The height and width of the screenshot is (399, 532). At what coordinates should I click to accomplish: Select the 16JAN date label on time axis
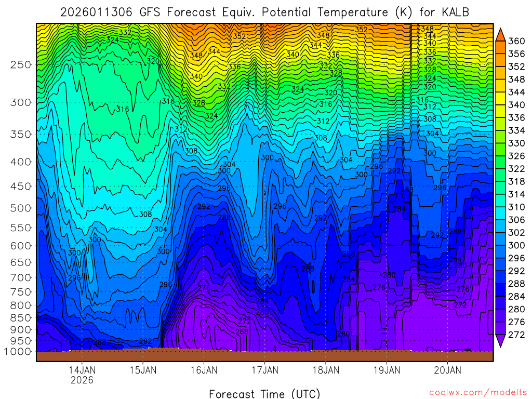[x=204, y=370]
